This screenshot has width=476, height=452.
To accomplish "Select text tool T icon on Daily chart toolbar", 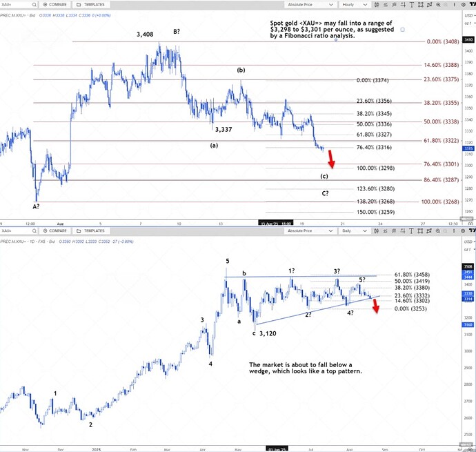I will point(412,231).
